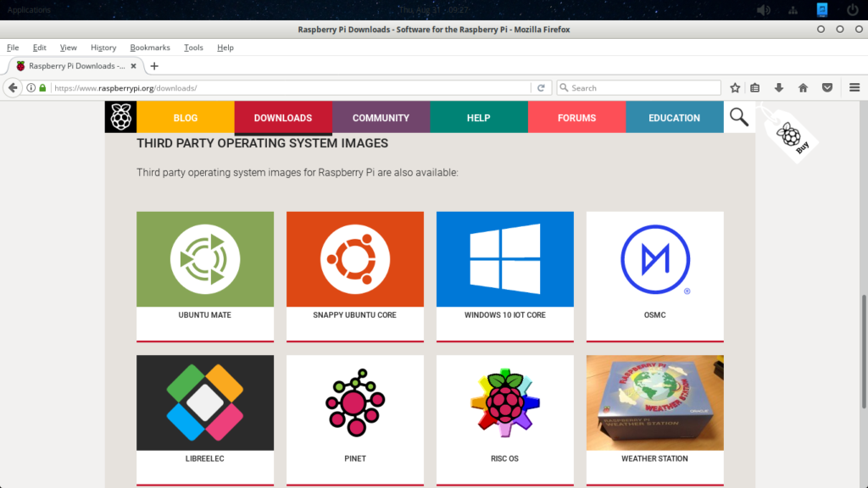
Task: Open the Applications menu in top panel
Action: (x=29, y=10)
